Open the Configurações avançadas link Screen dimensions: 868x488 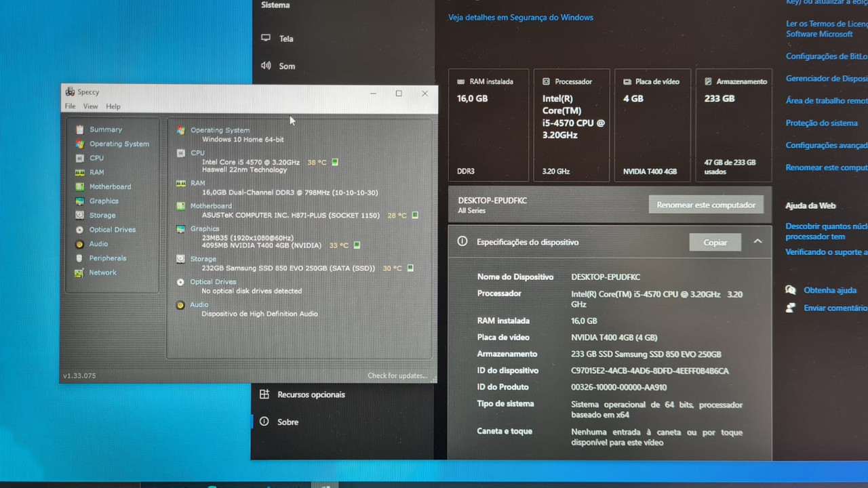pyautogui.click(x=827, y=145)
